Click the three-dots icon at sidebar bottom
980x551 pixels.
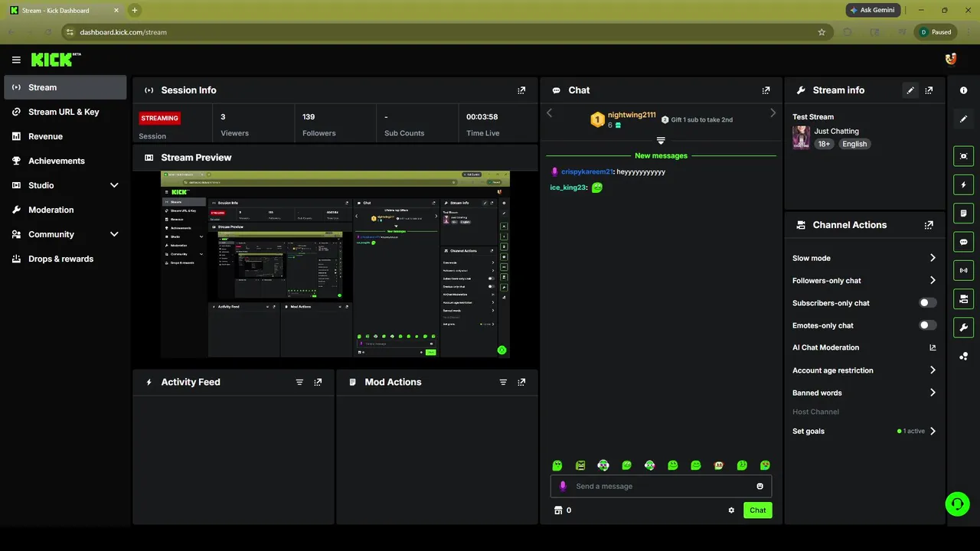tap(964, 356)
